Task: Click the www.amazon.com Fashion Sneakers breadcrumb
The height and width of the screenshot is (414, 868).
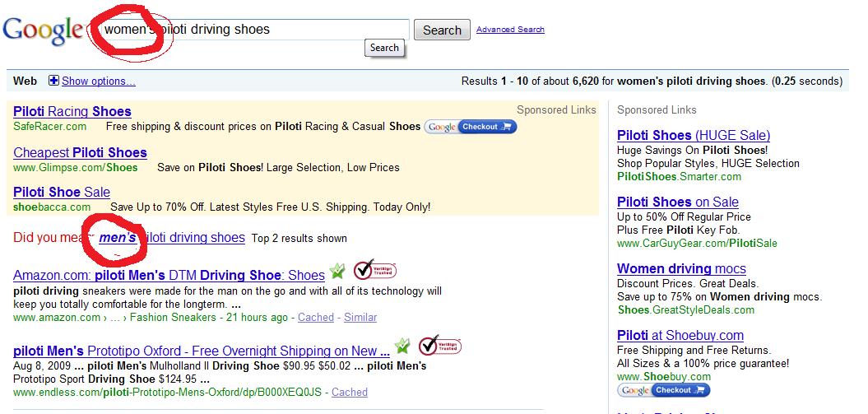Action: pyautogui.click(x=114, y=317)
